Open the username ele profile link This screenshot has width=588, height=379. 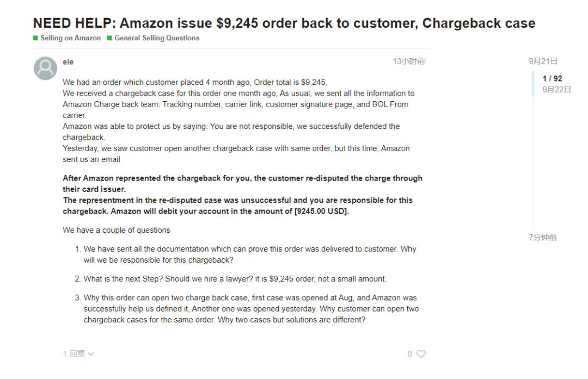click(x=68, y=62)
